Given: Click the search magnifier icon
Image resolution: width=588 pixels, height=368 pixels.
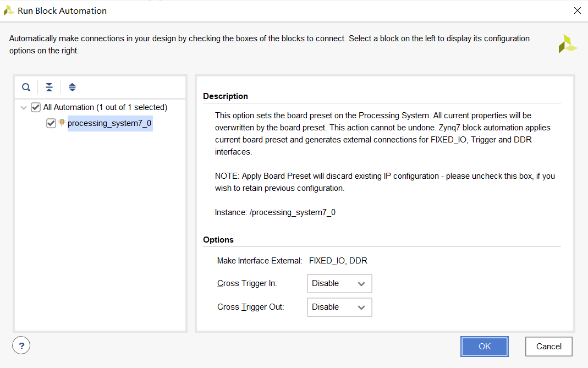Looking at the screenshot, I should (x=26, y=87).
